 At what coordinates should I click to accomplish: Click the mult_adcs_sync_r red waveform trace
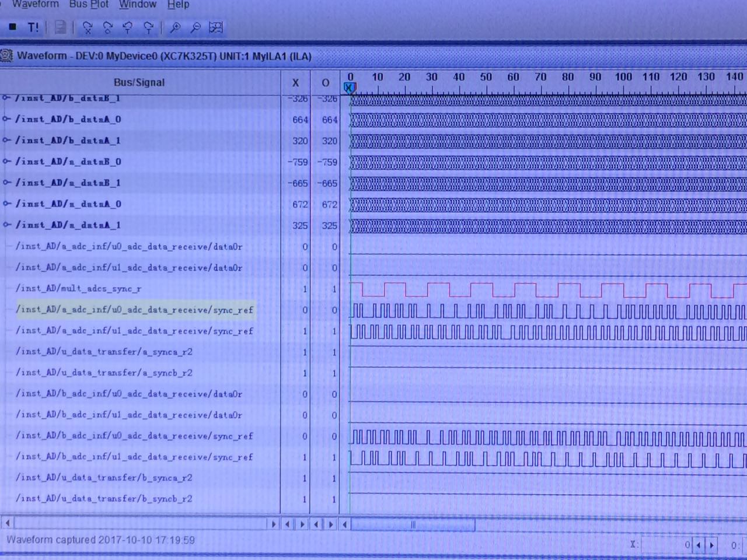[548, 289]
